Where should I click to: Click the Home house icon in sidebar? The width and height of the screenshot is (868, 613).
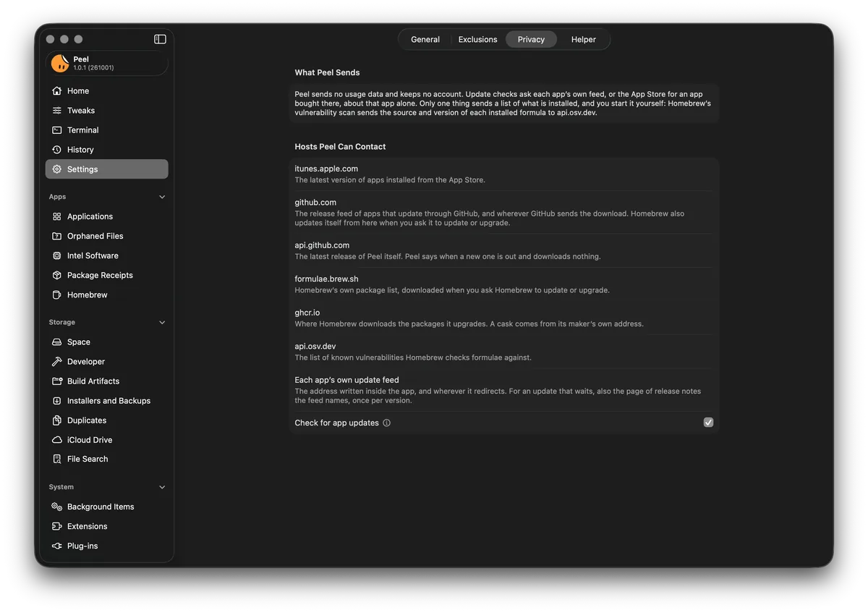point(57,91)
